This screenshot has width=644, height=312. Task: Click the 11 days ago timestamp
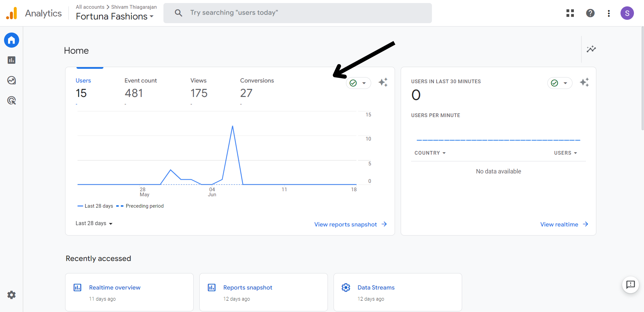[x=102, y=299]
